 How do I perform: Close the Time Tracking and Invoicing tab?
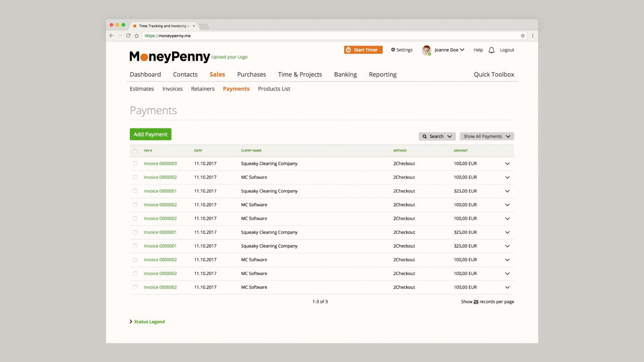coord(194,26)
